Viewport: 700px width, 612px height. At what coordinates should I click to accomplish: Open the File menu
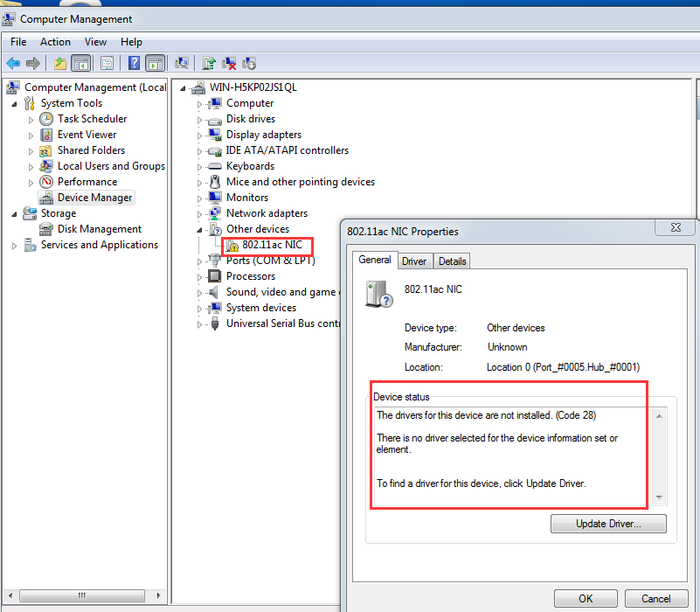tap(18, 42)
